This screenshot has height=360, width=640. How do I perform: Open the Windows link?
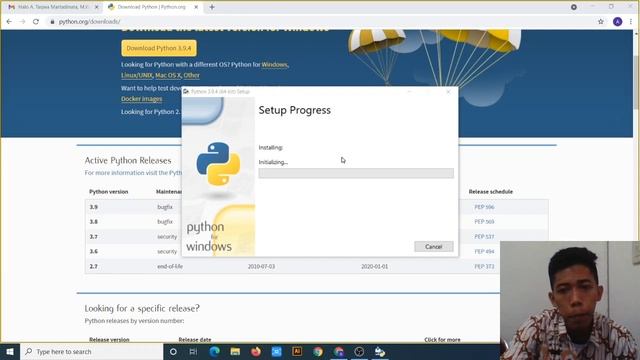[x=274, y=64]
